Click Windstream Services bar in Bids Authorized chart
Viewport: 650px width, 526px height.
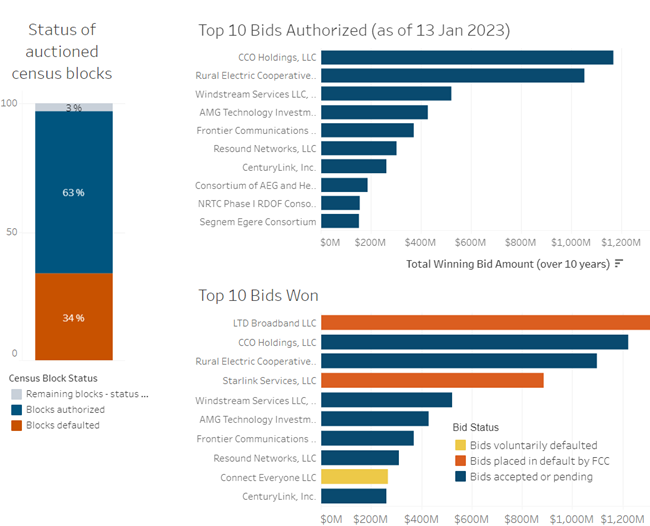(x=386, y=94)
